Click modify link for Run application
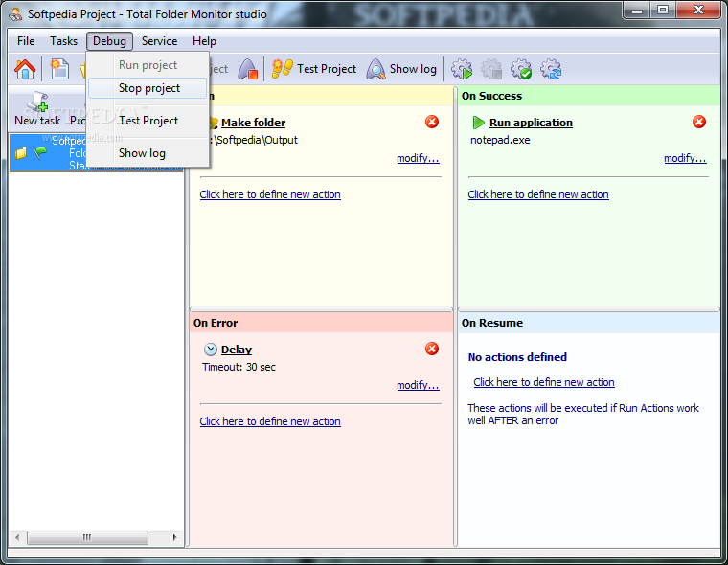Screen dimensions: 728x565 (685, 158)
